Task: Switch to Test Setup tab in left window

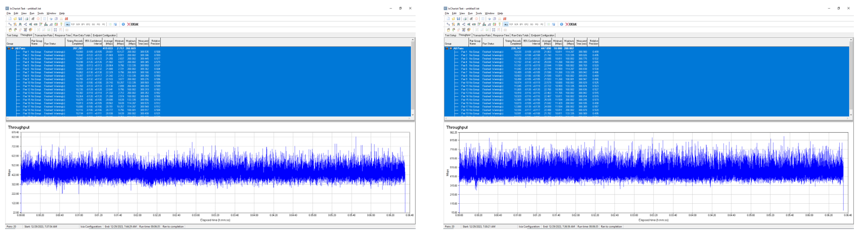Action: (x=12, y=35)
